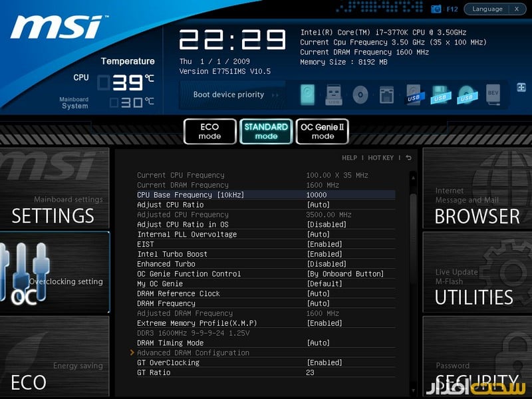Expand the boot device list icon
This screenshot has height=399, width=532.
[520, 86]
